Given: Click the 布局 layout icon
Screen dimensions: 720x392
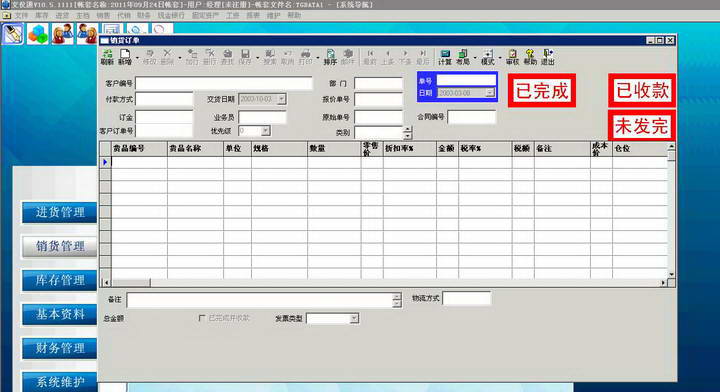Looking at the screenshot, I should point(462,57).
